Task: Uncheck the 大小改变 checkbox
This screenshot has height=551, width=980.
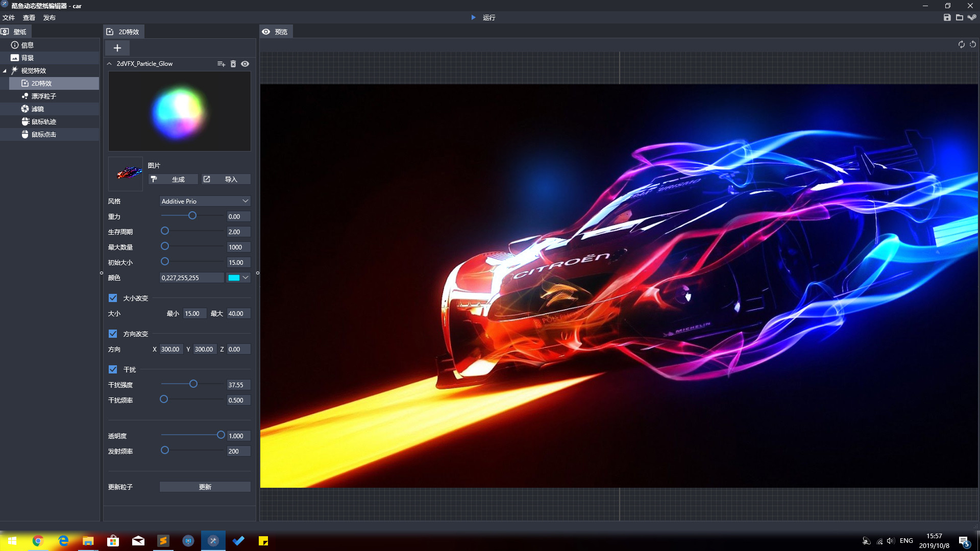Action: [x=113, y=298]
